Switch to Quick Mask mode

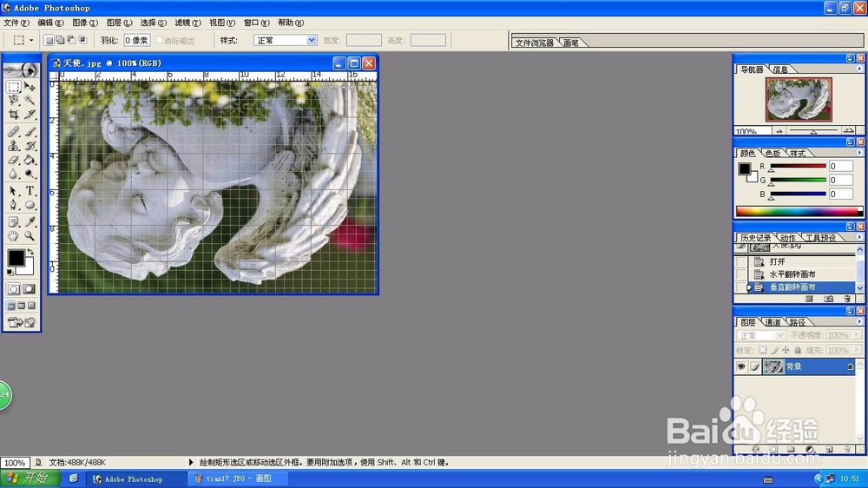(30, 289)
